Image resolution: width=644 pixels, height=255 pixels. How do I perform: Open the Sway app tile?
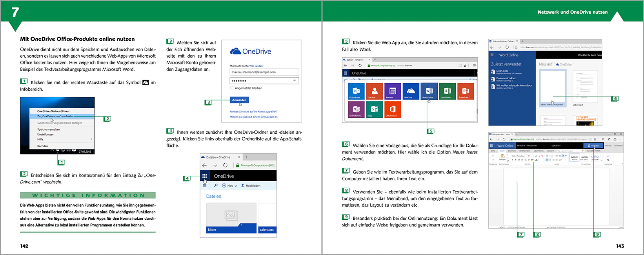click(x=374, y=109)
